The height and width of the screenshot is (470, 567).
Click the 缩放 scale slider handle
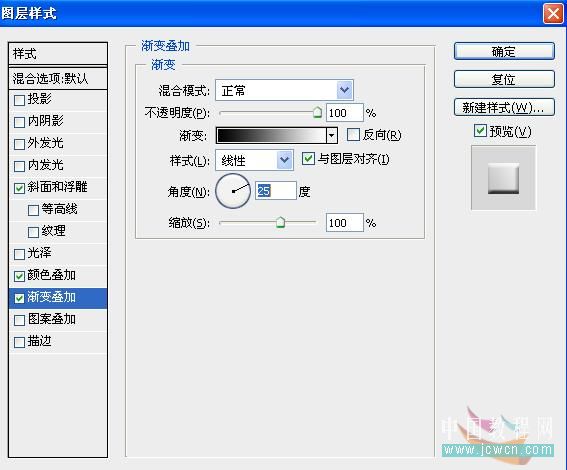(280, 222)
